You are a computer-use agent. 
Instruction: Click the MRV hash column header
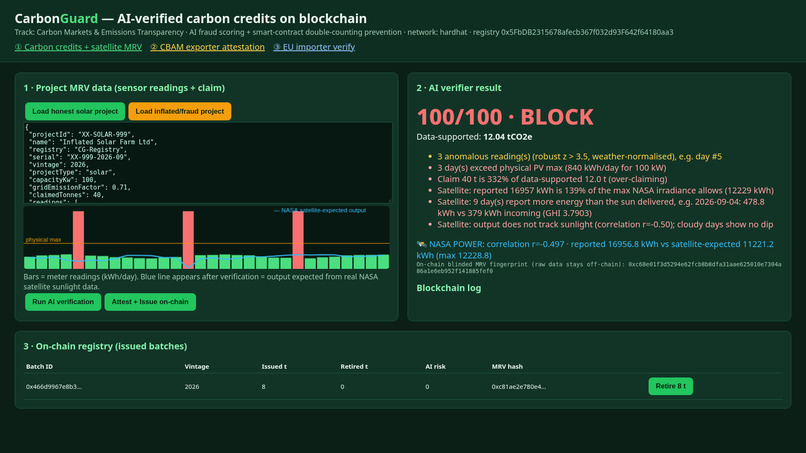point(507,367)
